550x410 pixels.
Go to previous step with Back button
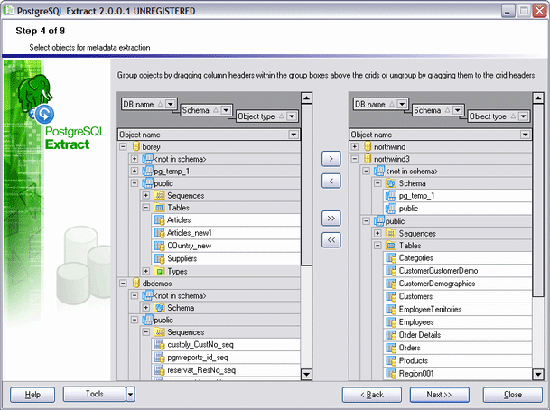click(x=372, y=395)
